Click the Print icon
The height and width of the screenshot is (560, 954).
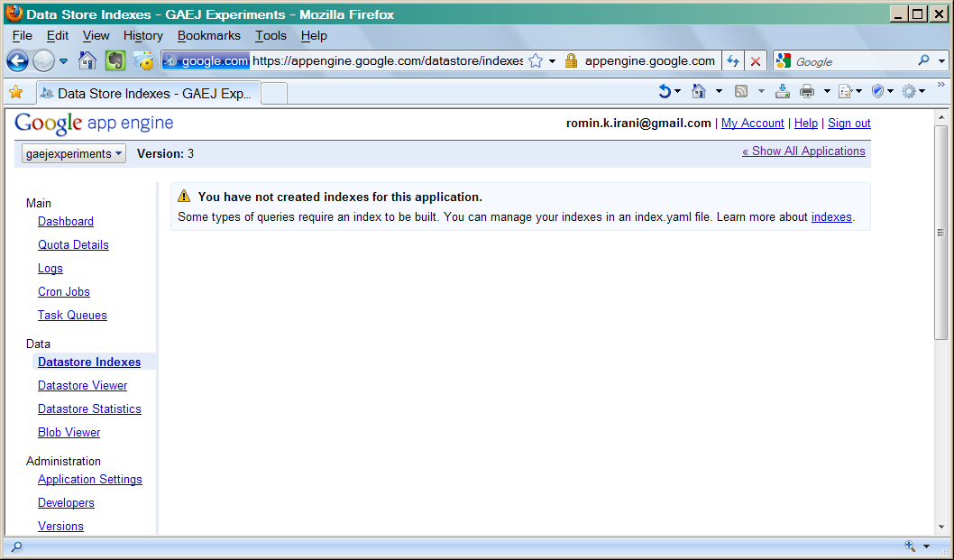point(807,91)
